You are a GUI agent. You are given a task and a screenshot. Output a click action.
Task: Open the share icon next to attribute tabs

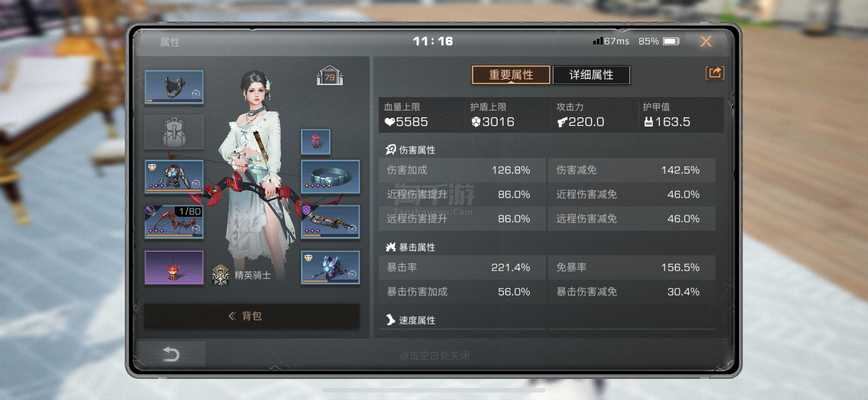click(714, 73)
